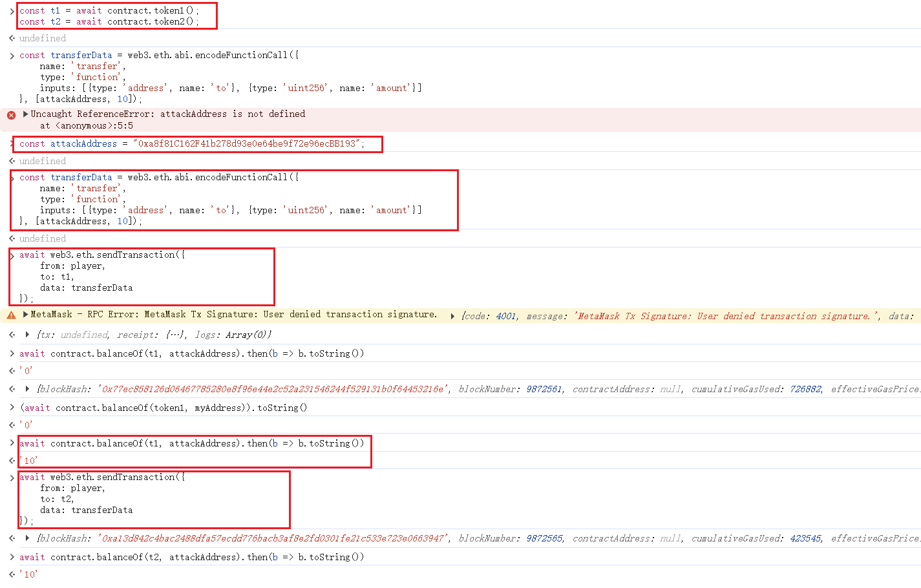
Task: Click the red error icon beside ReferenceError
Action: point(11,115)
